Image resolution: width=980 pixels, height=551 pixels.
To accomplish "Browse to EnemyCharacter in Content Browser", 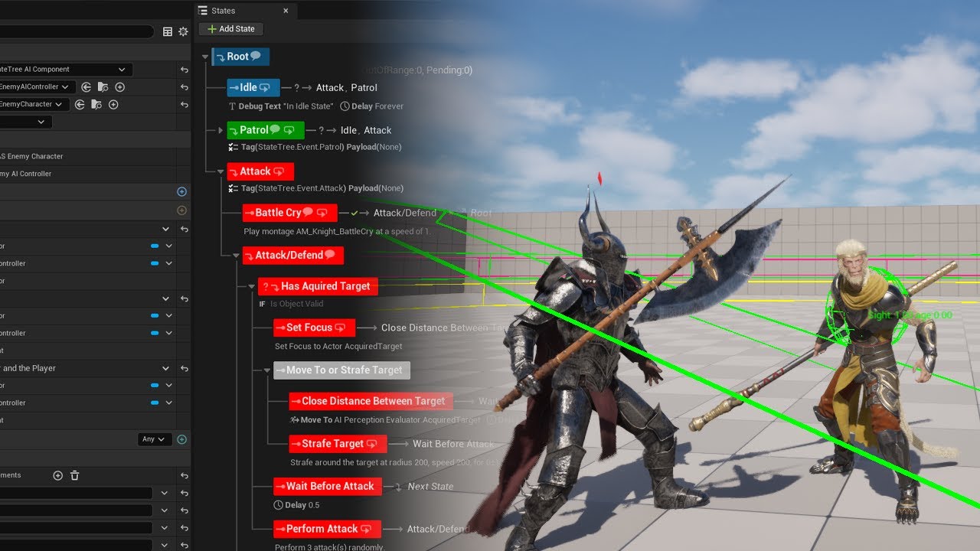I will coord(96,104).
